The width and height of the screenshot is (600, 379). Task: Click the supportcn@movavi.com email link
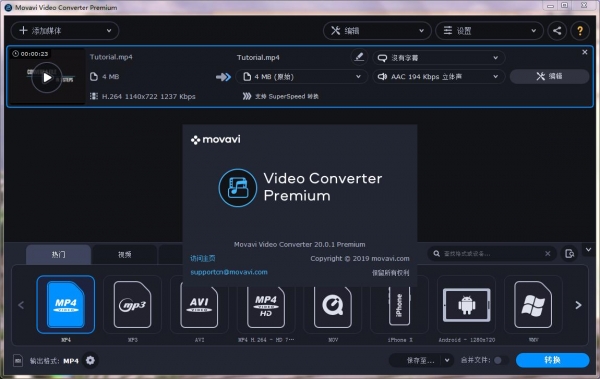pyautogui.click(x=229, y=272)
